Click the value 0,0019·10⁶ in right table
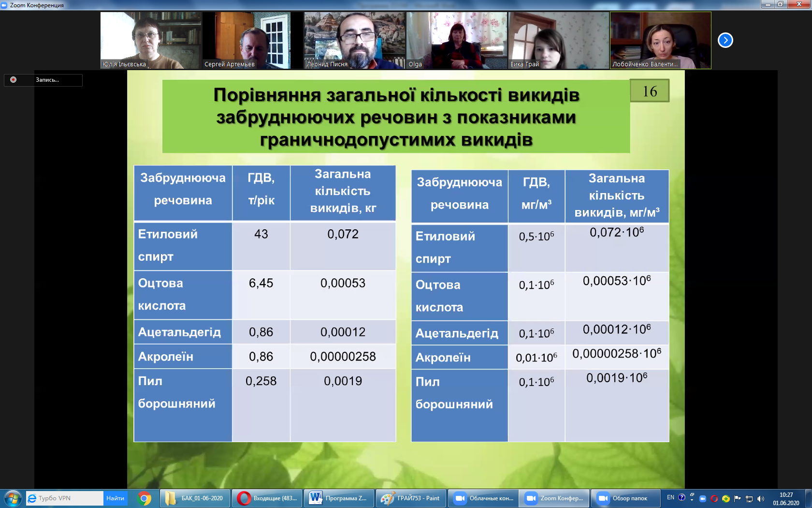 coord(617,378)
